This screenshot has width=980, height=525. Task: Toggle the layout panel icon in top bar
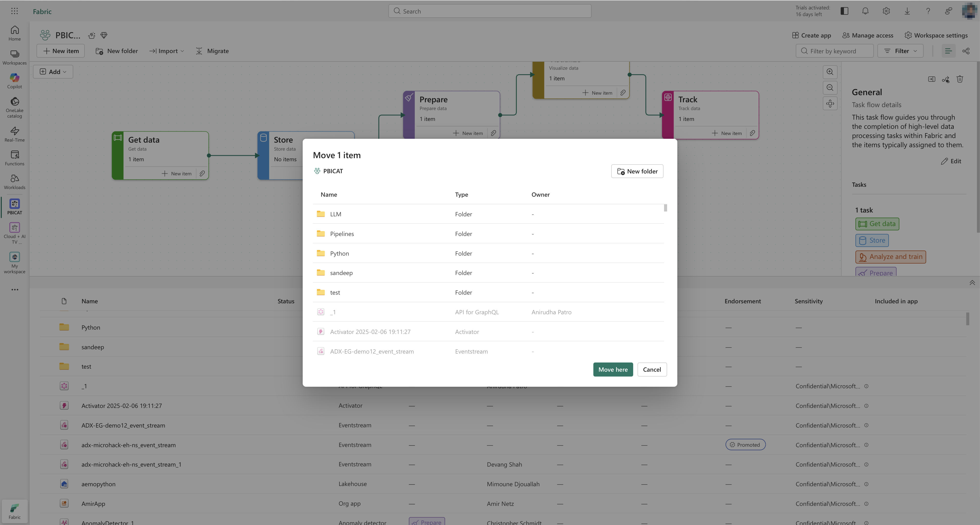844,11
